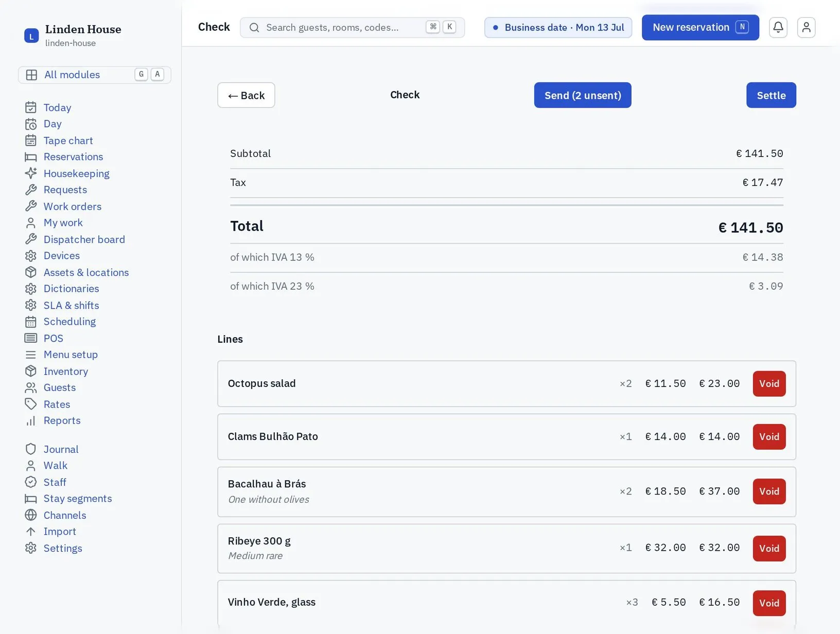Select the Tax € 17.47 value
This screenshot has width=840, height=634.
[x=763, y=183]
